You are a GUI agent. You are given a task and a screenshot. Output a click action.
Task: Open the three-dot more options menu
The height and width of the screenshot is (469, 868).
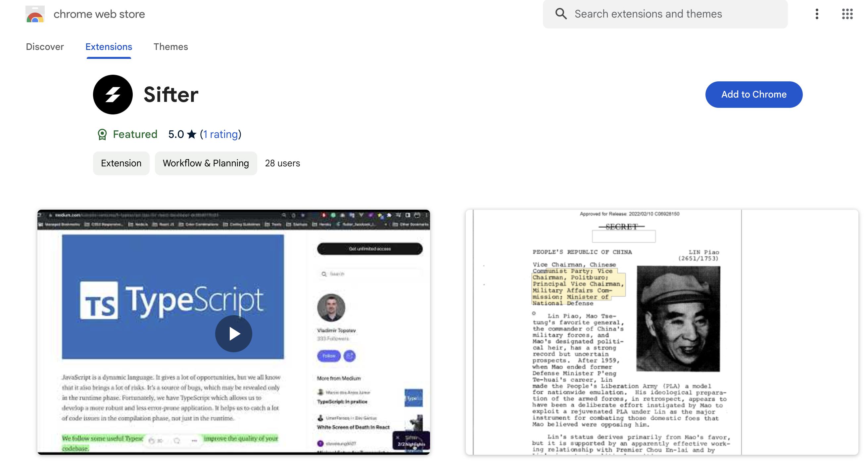click(816, 14)
